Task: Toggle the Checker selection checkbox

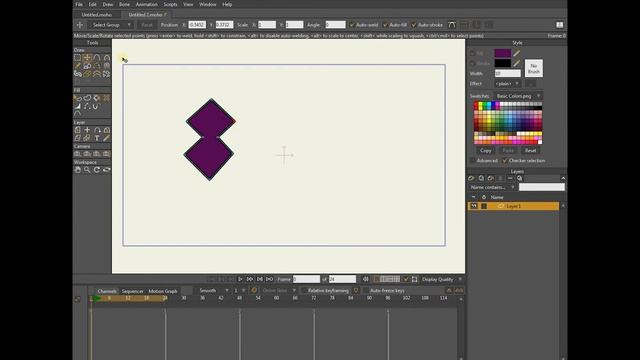Action: (505, 160)
